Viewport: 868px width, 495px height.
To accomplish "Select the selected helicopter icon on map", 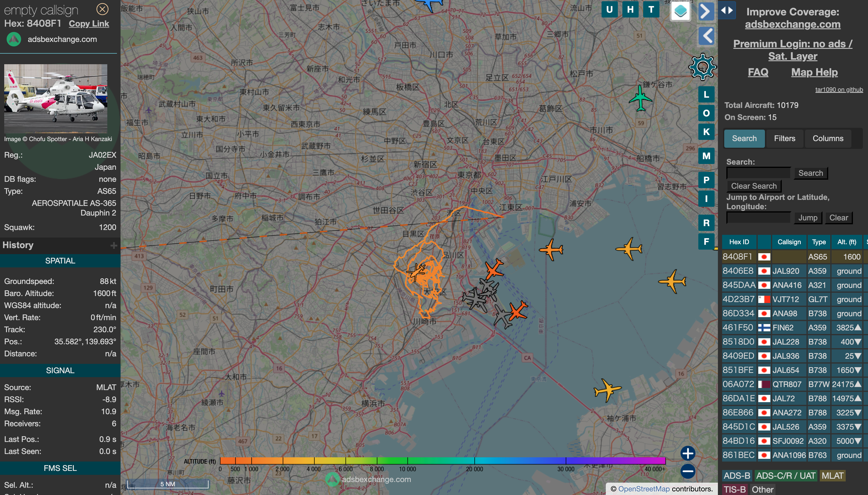I will coord(416,272).
